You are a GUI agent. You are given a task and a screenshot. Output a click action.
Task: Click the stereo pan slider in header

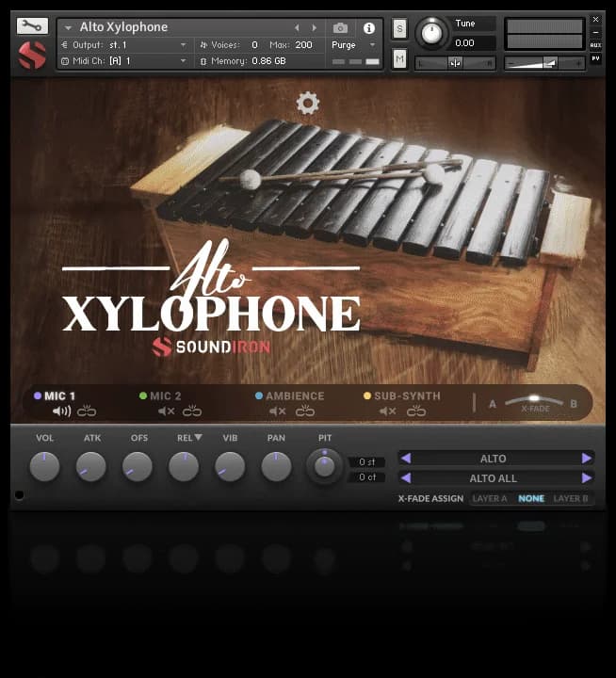pos(455,64)
